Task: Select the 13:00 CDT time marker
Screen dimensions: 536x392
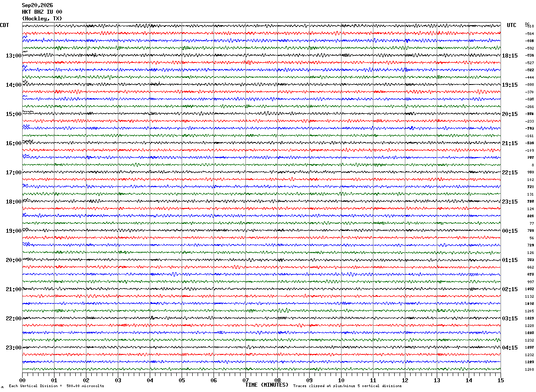Action: [x=13, y=56]
